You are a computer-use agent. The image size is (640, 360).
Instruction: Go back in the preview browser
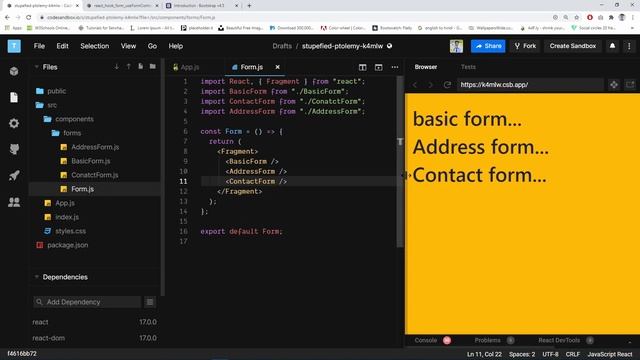[415, 84]
